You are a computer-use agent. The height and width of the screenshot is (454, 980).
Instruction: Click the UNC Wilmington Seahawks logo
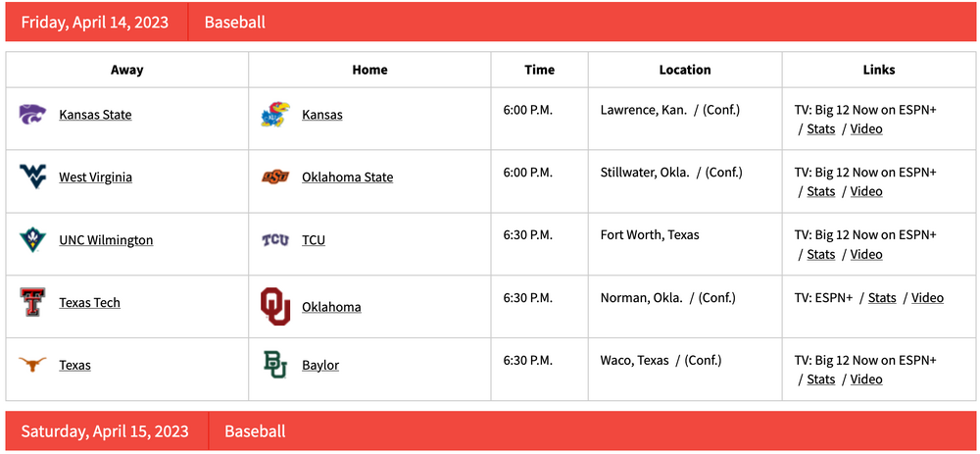tap(32, 240)
